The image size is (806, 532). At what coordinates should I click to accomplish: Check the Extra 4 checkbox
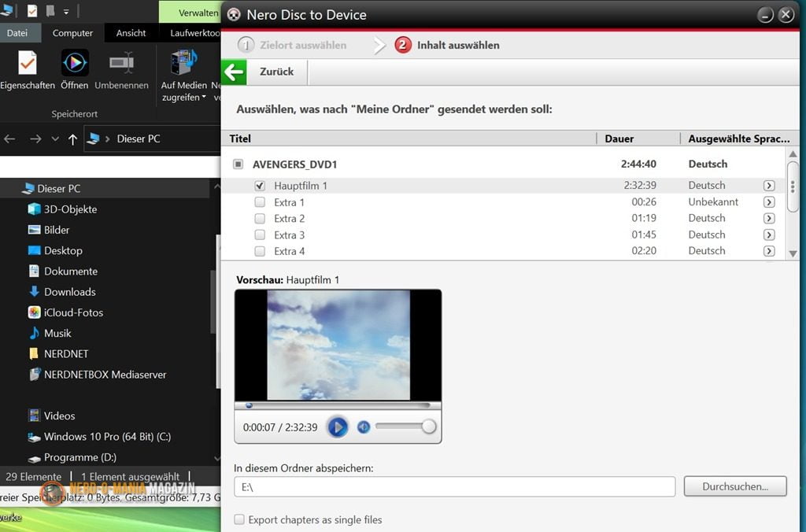[x=260, y=251]
